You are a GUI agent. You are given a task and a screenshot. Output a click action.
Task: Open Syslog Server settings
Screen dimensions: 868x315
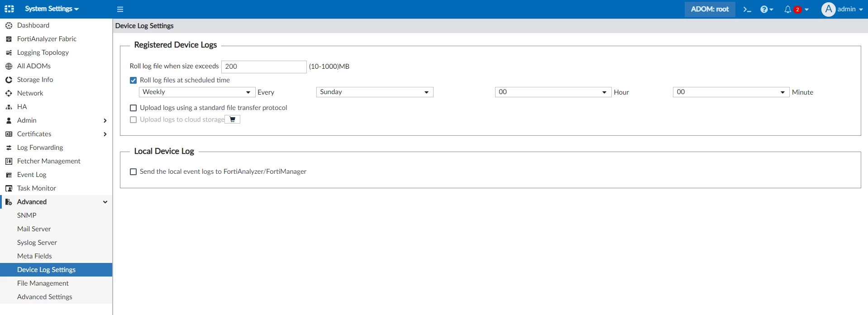coord(37,243)
